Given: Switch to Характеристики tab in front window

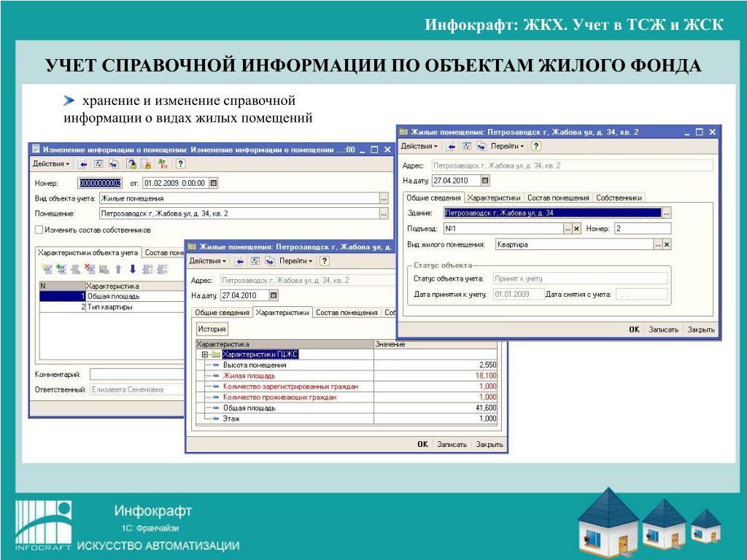Looking at the screenshot, I should [494, 198].
